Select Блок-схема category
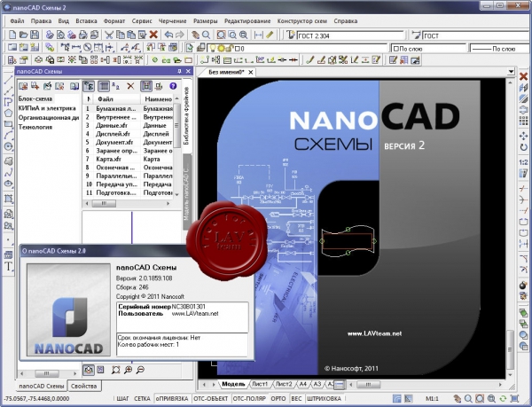Image resolution: width=532 pixels, height=407 pixels. [x=35, y=98]
